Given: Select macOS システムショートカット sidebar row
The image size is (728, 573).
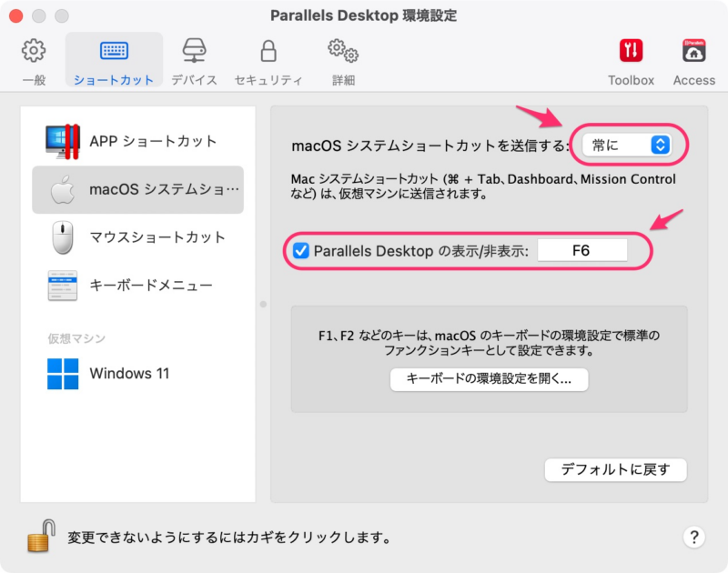Looking at the screenshot, I should point(138,189).
